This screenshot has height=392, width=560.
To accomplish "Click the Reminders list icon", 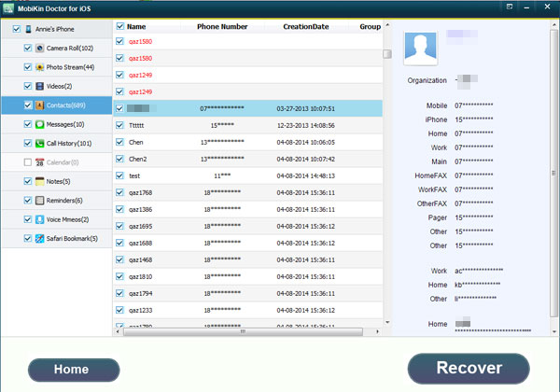I will click(40, 201).
